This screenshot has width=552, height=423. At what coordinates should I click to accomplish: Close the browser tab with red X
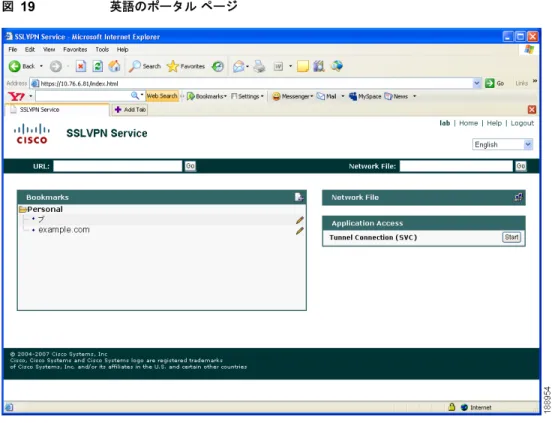(532, 110)
